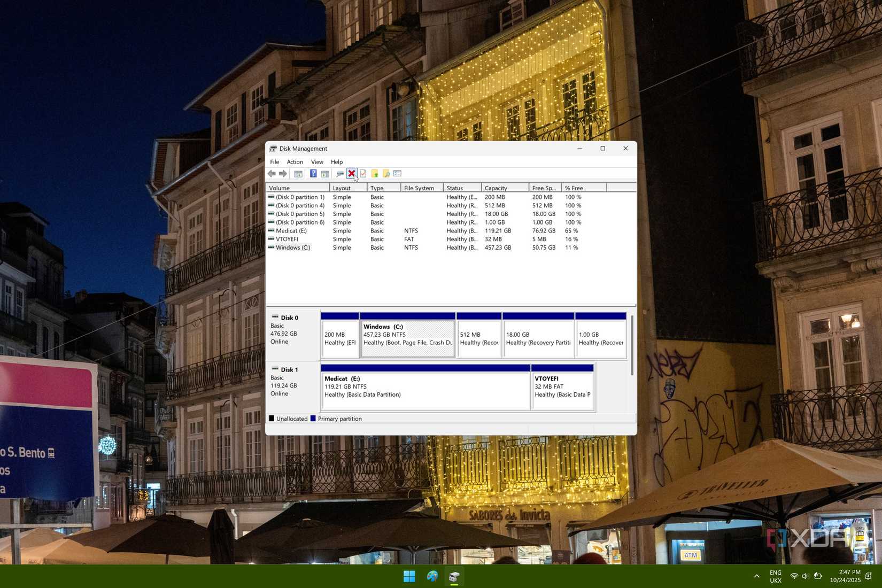Screen dimensions: 882x588
Task: Open the notification bell icon
Action: [869, 576]
